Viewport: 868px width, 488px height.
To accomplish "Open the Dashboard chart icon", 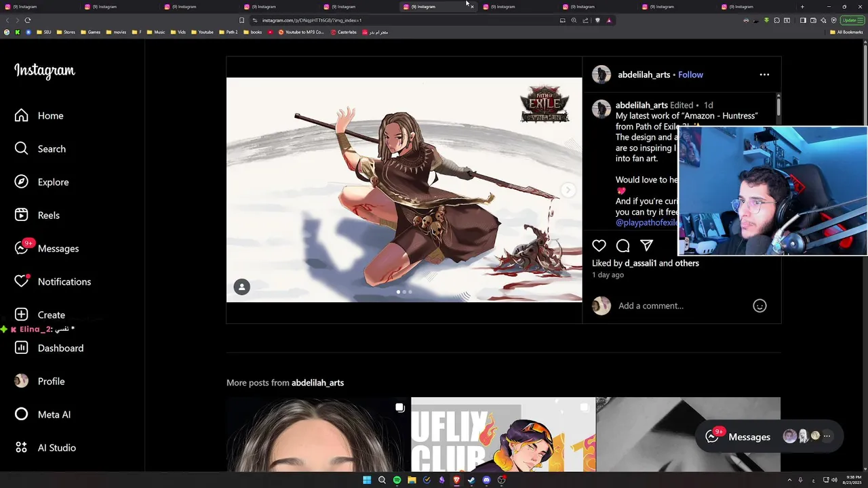I will point(22,348).
